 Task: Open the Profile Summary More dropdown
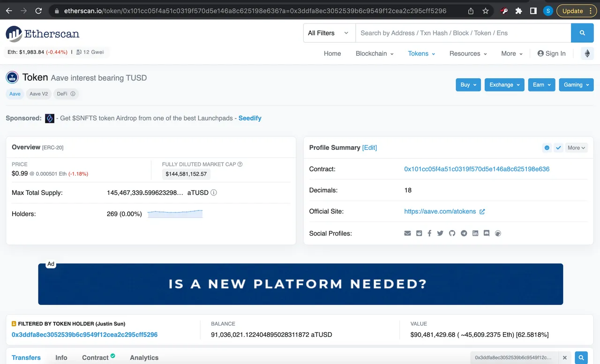(576, 148)
